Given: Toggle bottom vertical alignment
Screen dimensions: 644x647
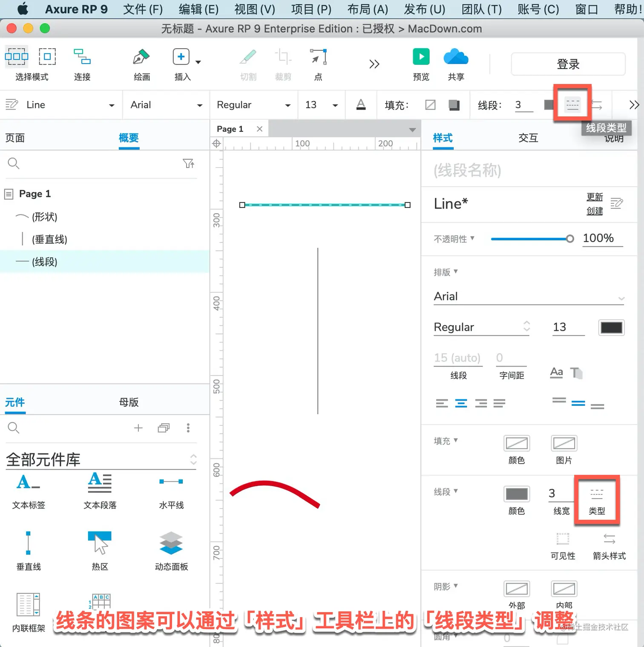Looking at the screenshot, I should tap(598, 406).
